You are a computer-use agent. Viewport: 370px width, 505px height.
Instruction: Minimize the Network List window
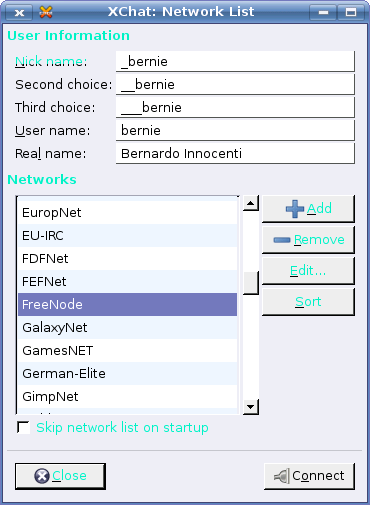tap(323, 13)
